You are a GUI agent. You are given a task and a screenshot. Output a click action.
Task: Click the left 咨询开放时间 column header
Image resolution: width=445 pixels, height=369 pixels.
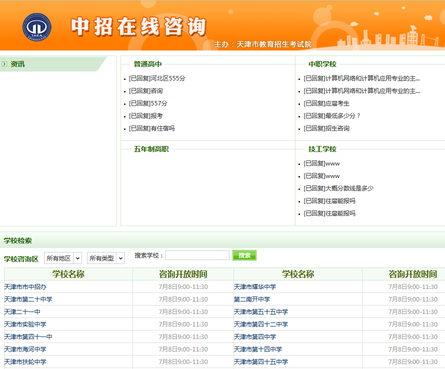[183, 274]
